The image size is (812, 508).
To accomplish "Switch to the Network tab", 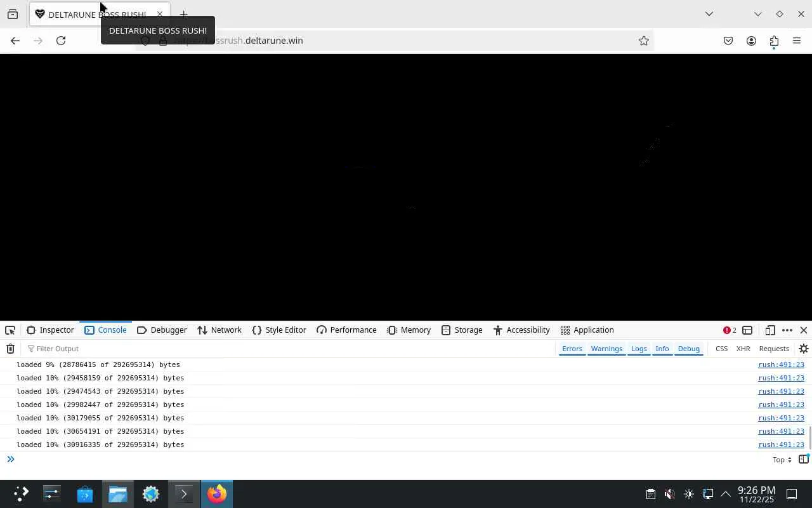I will (x=219, y=330).
